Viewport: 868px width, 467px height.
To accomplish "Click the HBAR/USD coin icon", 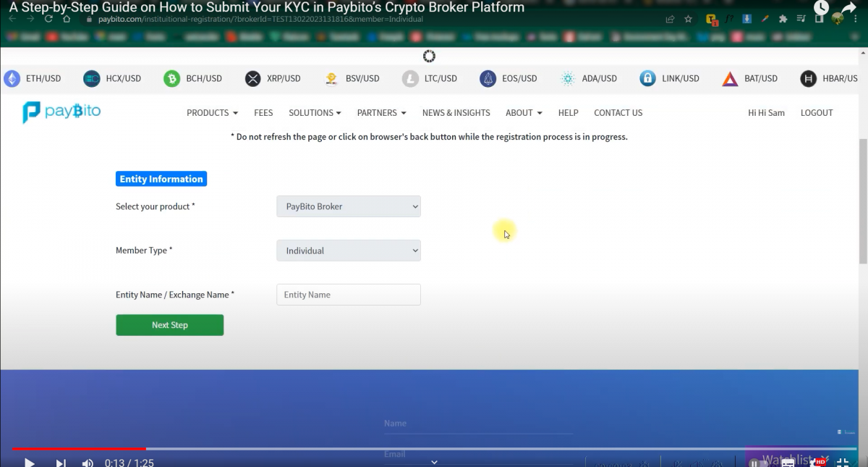I will [808, 78].
